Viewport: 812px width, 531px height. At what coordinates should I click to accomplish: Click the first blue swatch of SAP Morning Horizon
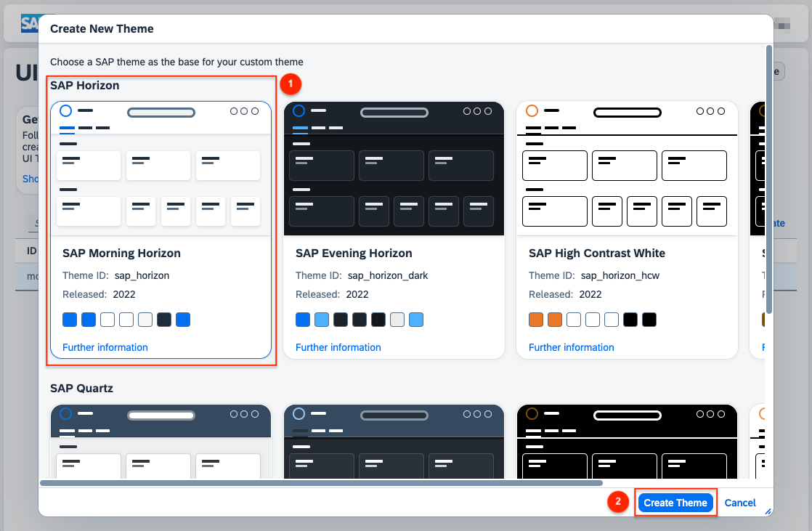(70, 320)
